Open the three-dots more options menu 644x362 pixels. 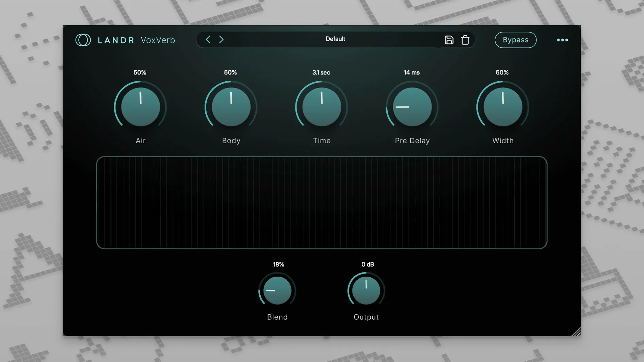tap(562, 40)
